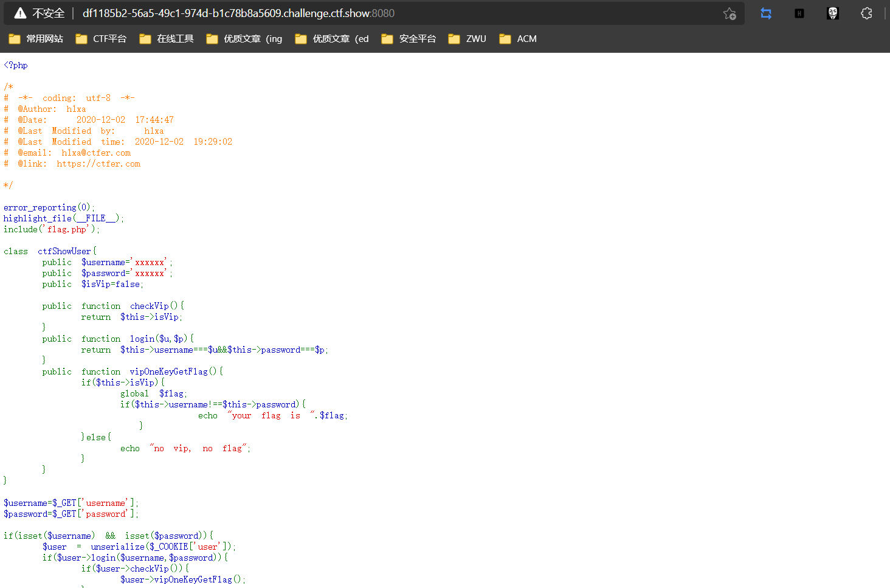Viewport: 890px width, 588px height.
Task: Click the include('flag.php') line
Action: [52, 229]
